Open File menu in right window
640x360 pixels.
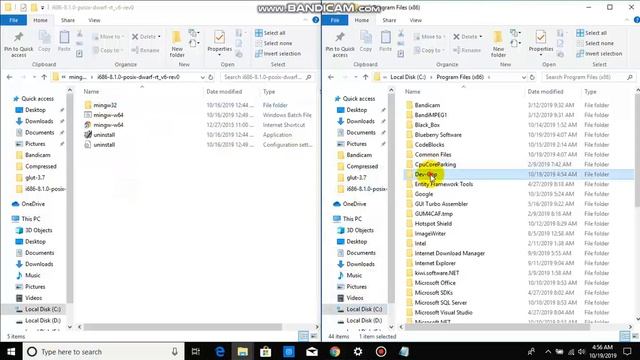pos(335,20)
